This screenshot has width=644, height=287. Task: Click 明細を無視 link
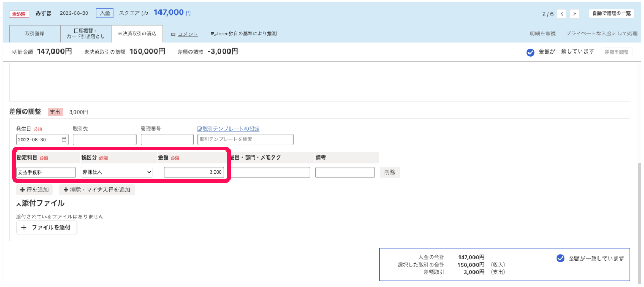coord(542,34)
